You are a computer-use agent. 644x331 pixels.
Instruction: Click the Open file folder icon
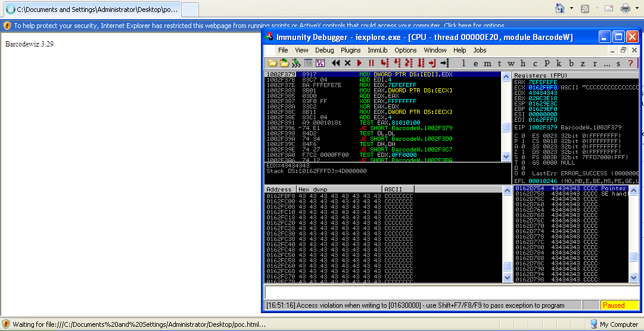pos(272,63)
